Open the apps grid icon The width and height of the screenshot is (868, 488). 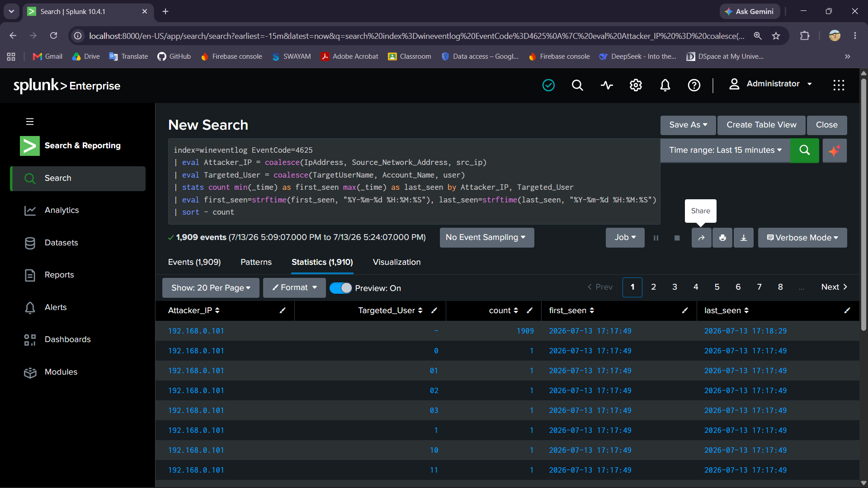pyautogui.click(x=839, y=85)
